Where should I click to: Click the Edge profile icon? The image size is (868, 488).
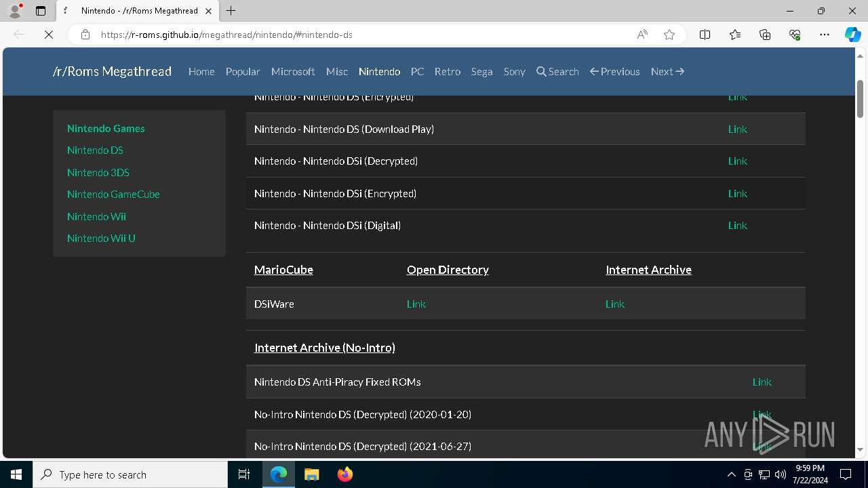pyautogui.click(x=15, y=11)
